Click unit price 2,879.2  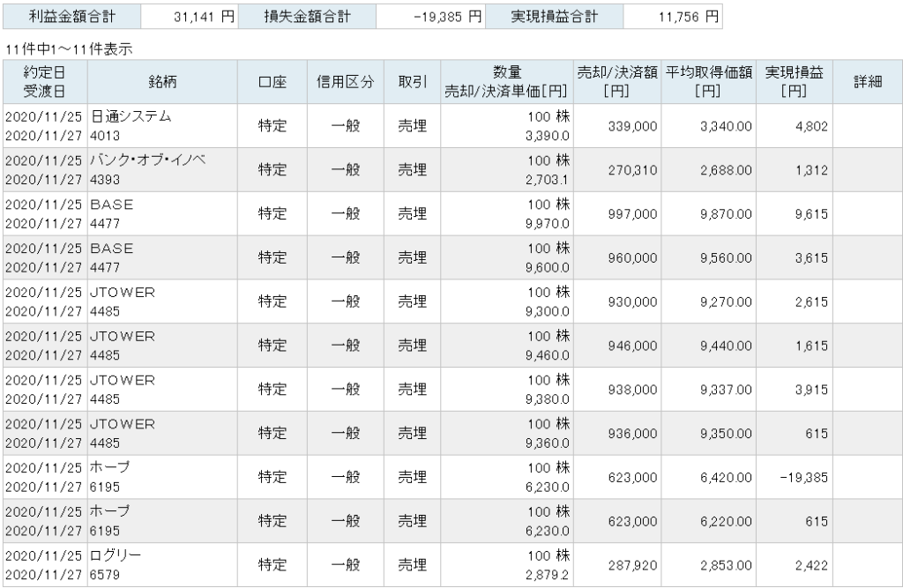coord(547,575)
